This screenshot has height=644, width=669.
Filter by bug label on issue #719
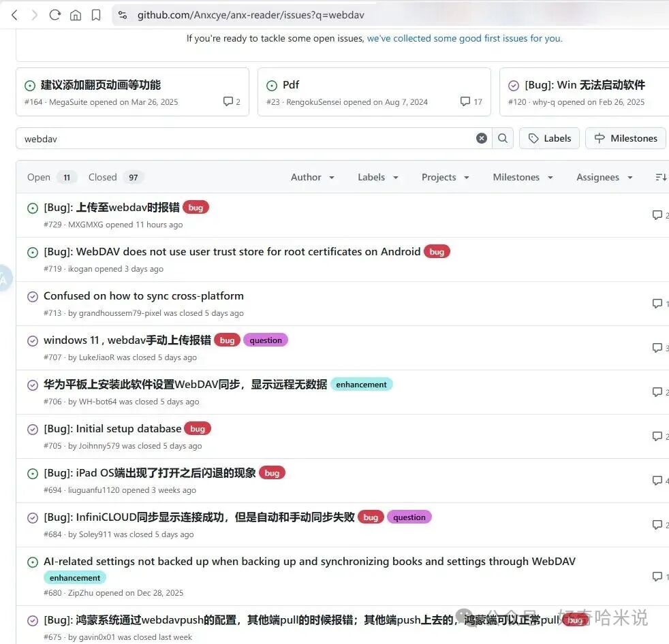(x=437, y=252)
